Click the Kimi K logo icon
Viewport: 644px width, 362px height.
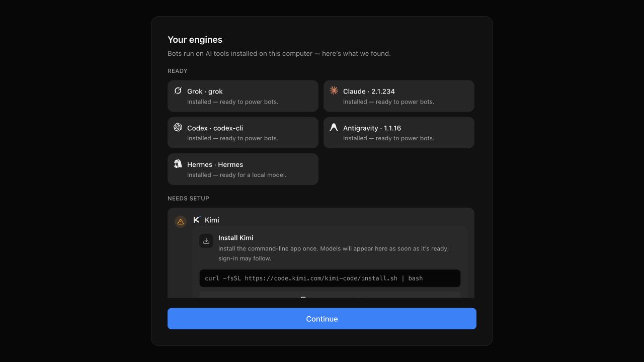click(197, 220)
